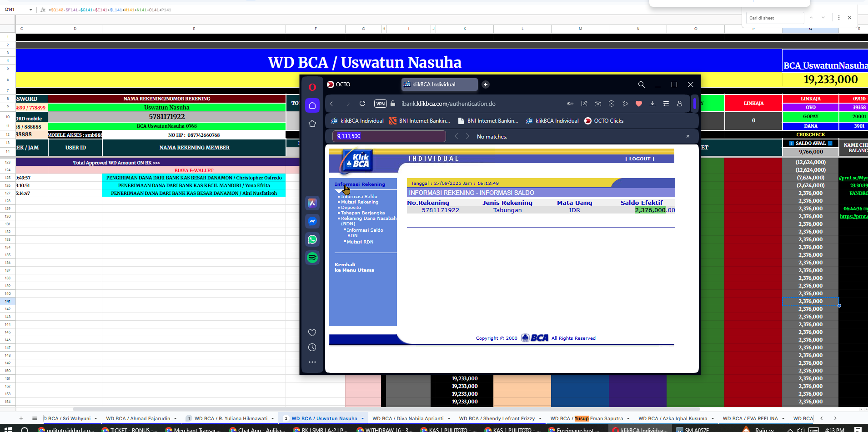The image size is (868, 432).
Task: Add a new sheet with plus button
Action: click(x=21, y=418)
